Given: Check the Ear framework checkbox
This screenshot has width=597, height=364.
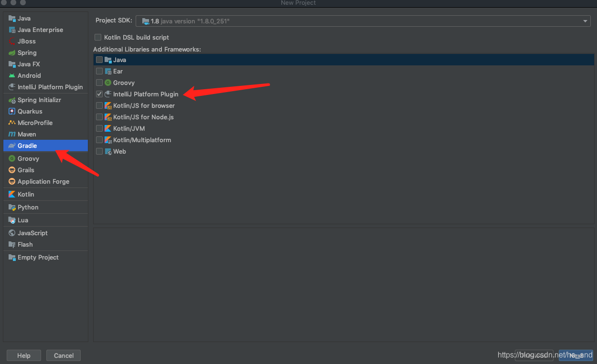Looking at the screenshot, I should pos(99,71).
